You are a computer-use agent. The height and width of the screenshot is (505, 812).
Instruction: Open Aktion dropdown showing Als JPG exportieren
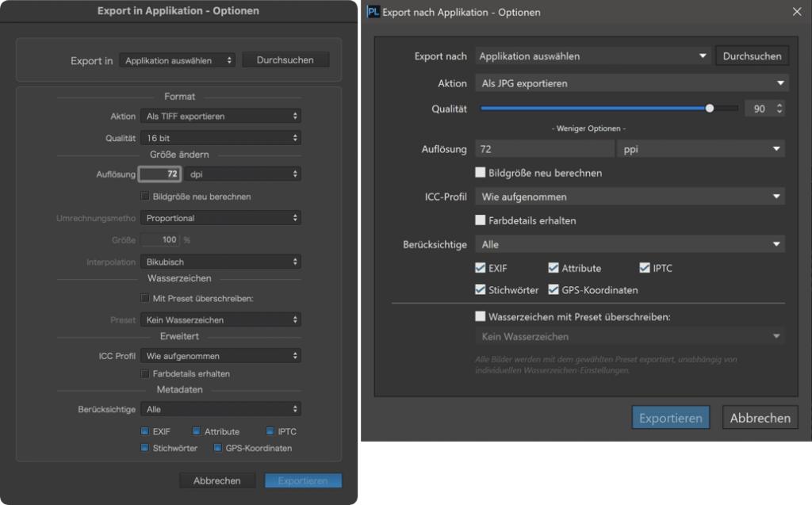632,83
